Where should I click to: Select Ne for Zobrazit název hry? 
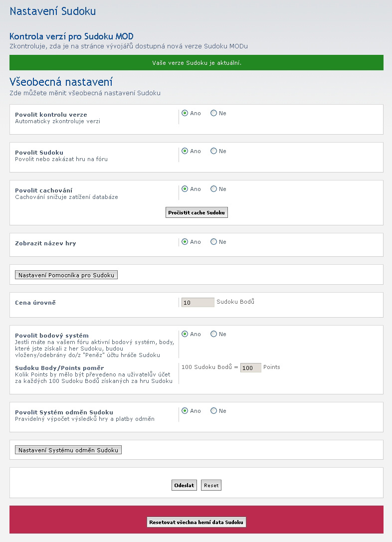213,242
